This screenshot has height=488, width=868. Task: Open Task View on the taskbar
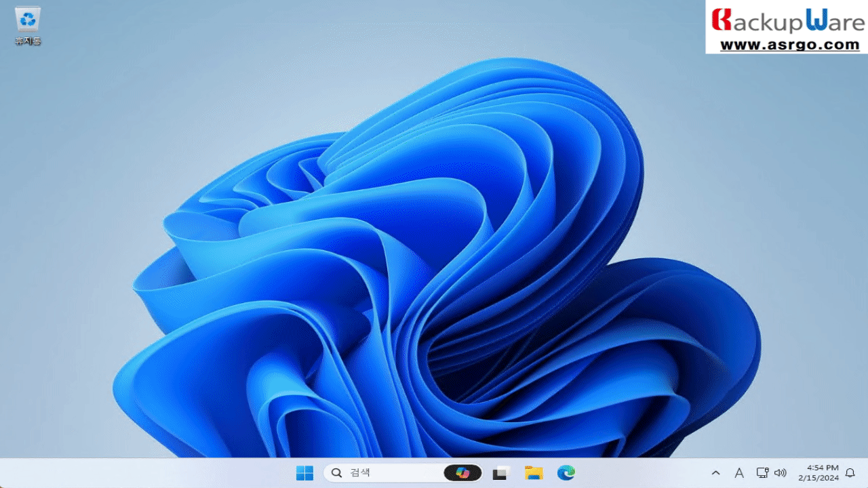click(501, 473)
